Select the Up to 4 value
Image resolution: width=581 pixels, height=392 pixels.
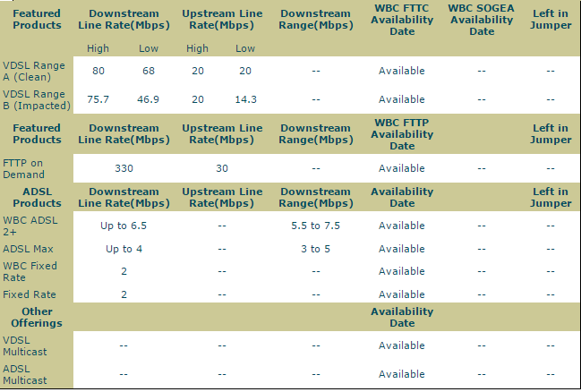(x=124, y=249)
